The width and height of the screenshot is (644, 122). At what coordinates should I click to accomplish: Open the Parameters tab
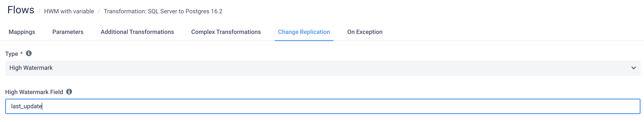pos(68,32)
